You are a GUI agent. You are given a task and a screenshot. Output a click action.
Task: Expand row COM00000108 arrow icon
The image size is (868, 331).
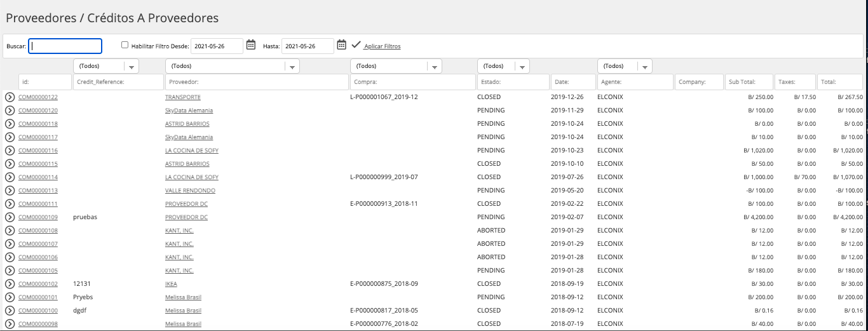tap(10, 231)
